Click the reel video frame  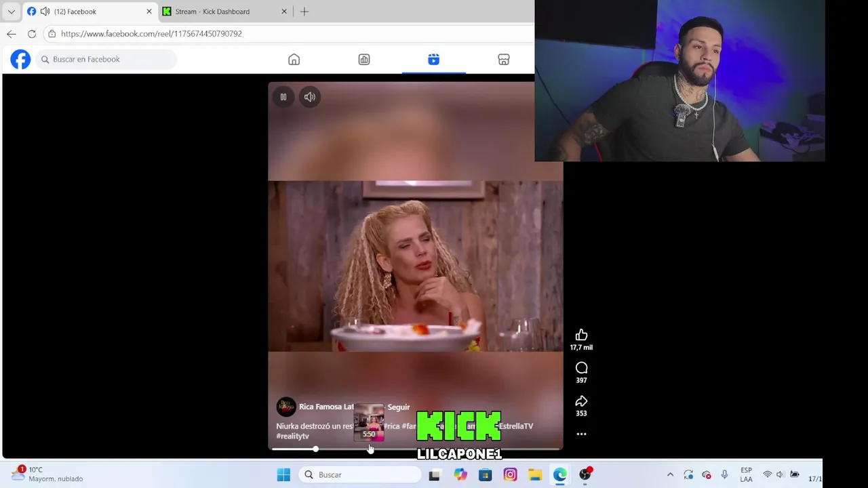[x=415, y=266]
